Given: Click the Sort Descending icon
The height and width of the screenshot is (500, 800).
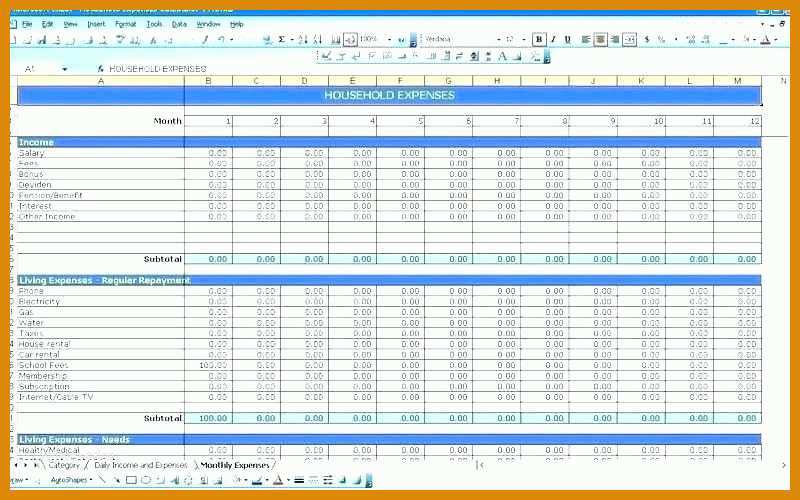Looking at the screenshot, I should pos(317,39).
